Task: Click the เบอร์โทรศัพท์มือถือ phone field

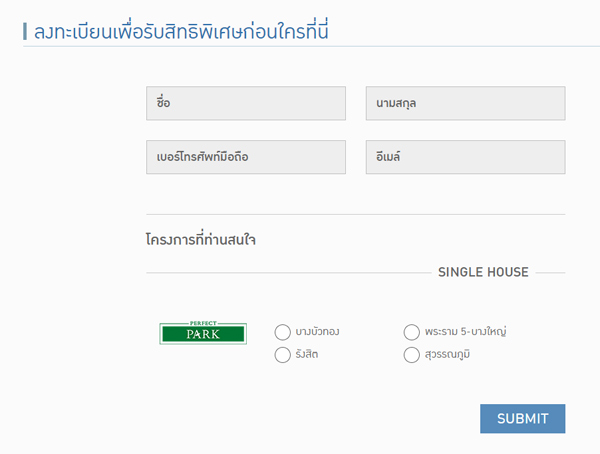Action: tap(245, 157)
